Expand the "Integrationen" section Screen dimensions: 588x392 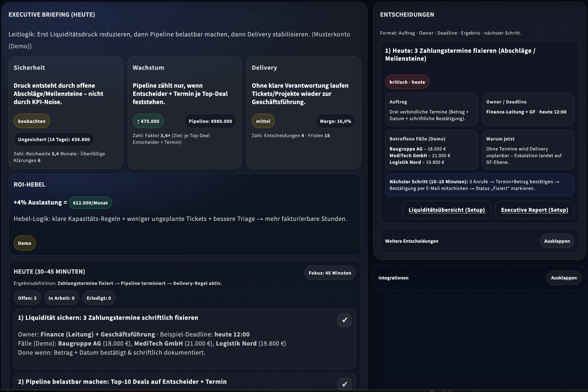[x=563, y=278]
